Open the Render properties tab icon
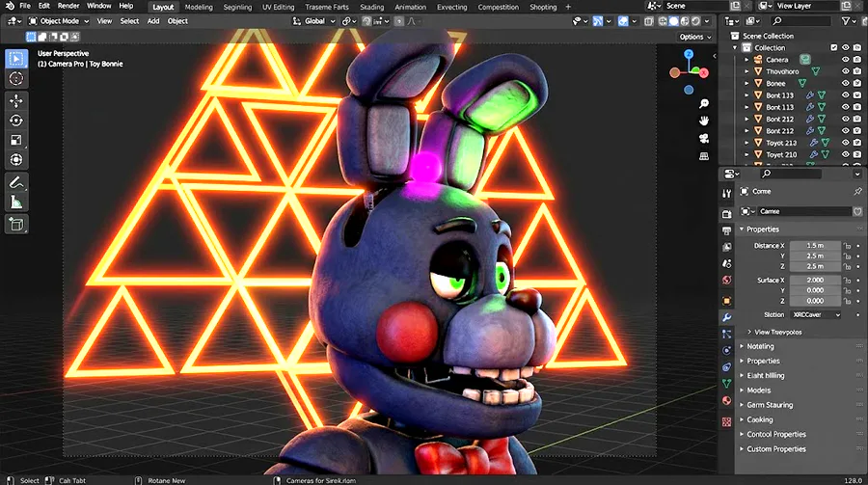The height and width of the screenshot is (485, 868). [x=727, y=214]
